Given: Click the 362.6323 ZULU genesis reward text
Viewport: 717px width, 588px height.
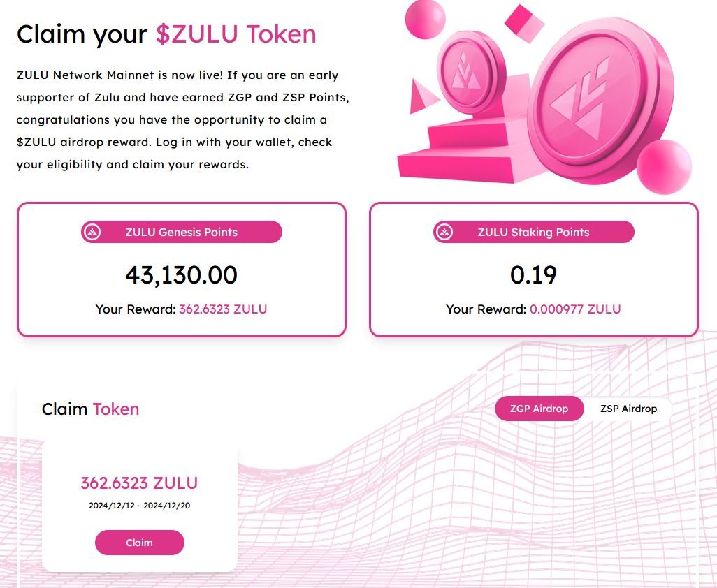Looking at the screenshot, I should pos(223,309).
